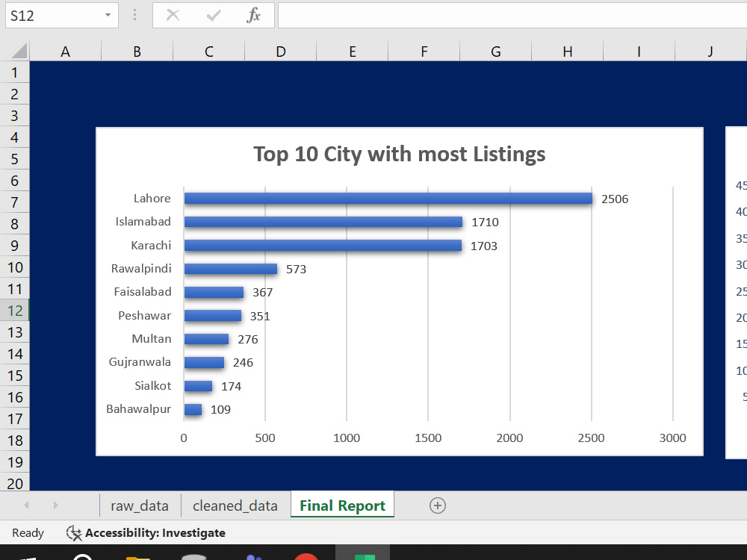Select column I header
Viewport: 747px width, 560px height.
[639, 52]
